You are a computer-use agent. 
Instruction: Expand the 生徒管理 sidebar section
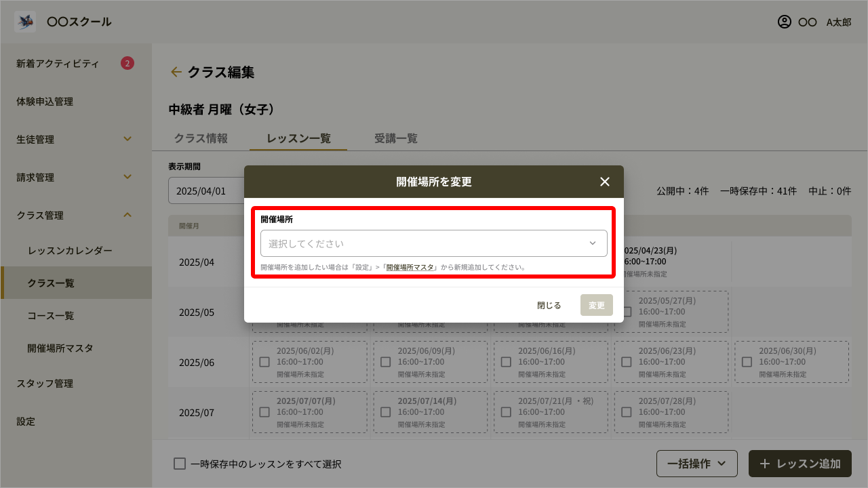click(x=127, y=139)
